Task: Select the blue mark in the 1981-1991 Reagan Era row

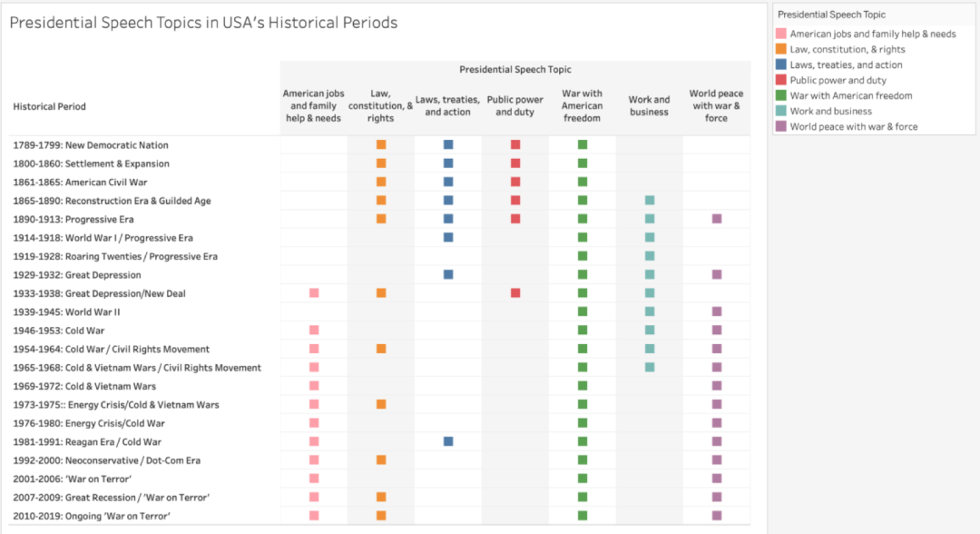Action: [448, 441]
